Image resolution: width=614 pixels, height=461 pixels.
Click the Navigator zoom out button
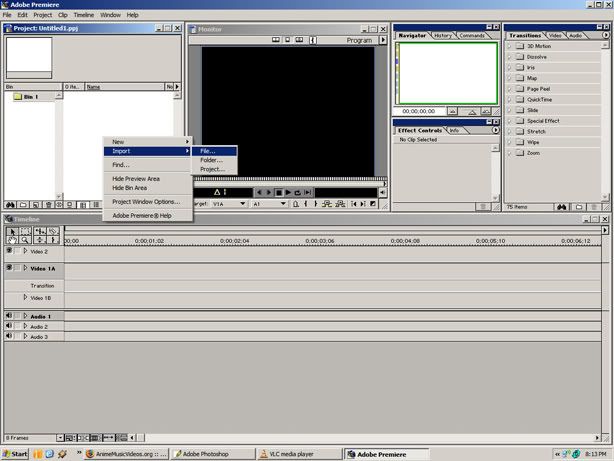(x=452, y=111)
